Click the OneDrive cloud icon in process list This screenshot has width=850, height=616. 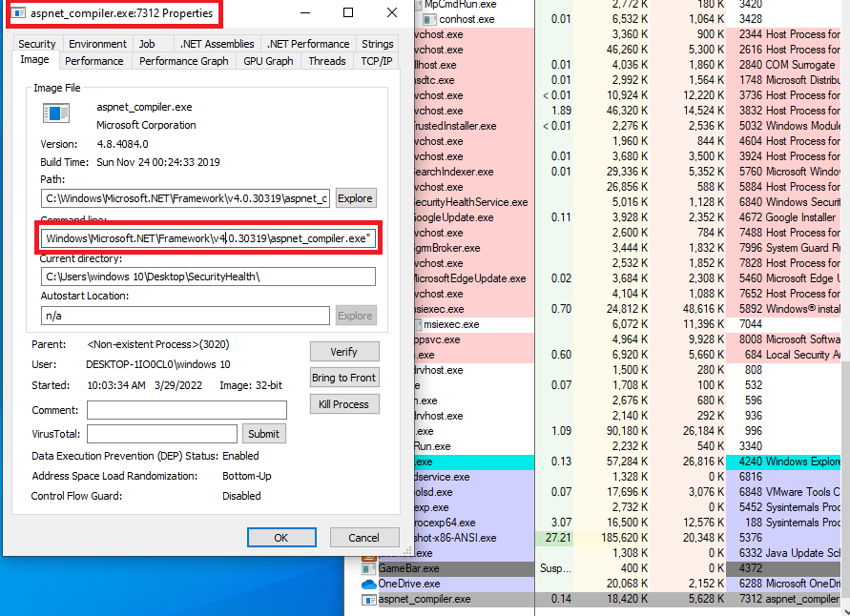(369, 584)
